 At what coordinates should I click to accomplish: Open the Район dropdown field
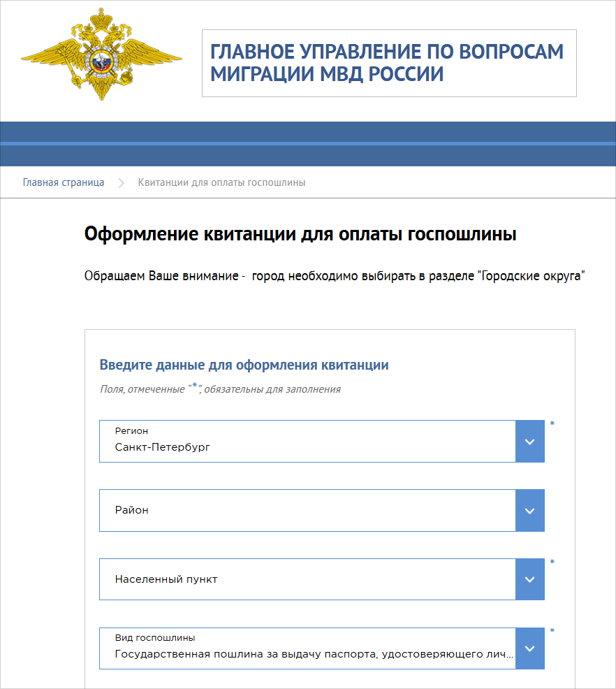[307, 510]
